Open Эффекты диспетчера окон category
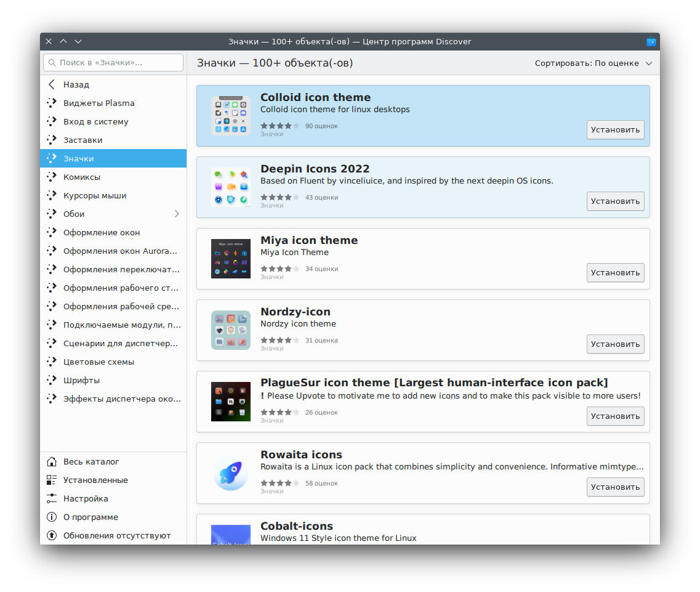Viewport: 700px width, 592px height. 113,399
